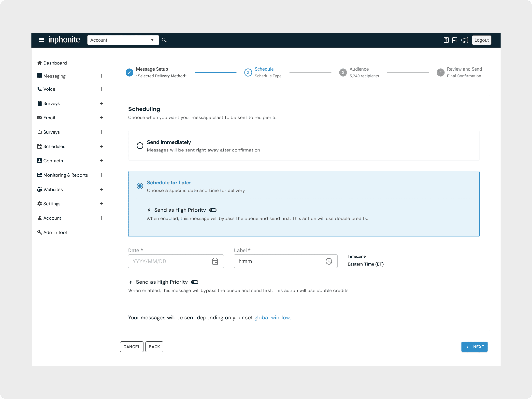Open calendar picker in Date field
Image resolution: width=532 pixels, height=399 pixels.
click(x=215, y=261)
